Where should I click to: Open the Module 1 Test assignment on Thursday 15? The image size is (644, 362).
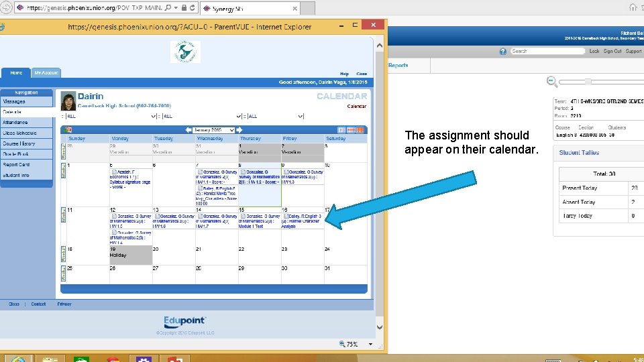259,221
